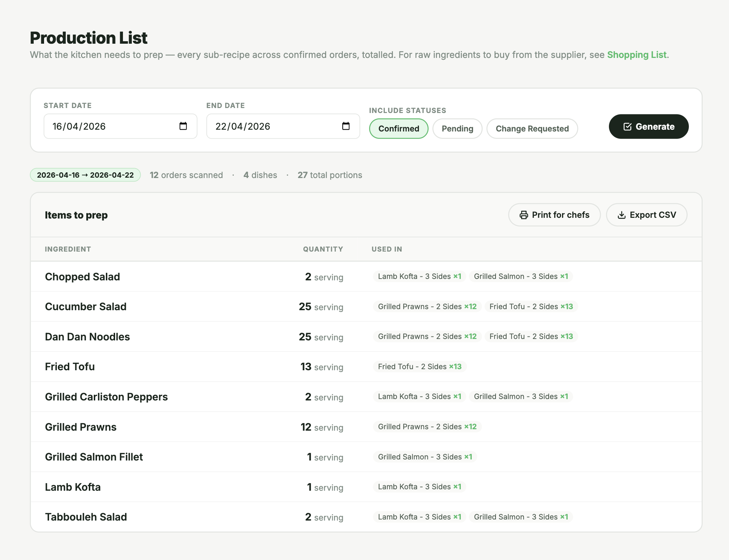Toggle the Pending status filter
The image size is (729, 560).
pyautogui.click(x=457, y=129)
